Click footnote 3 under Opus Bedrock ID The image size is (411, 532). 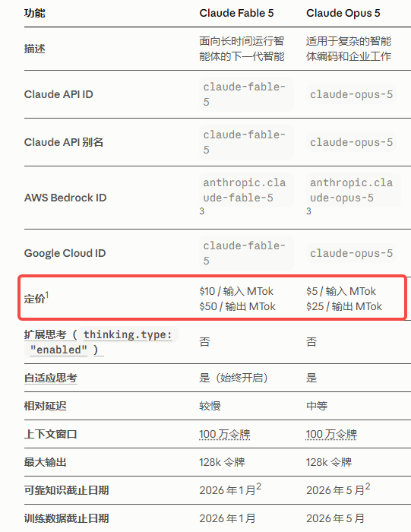click(x=308, y=211)
